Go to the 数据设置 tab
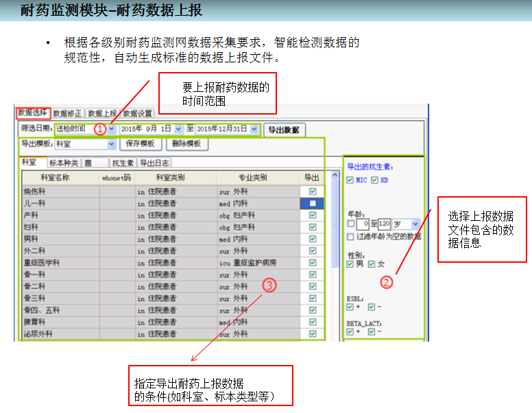The height and width of the screenshot is (413, 532). coord(138,113)
